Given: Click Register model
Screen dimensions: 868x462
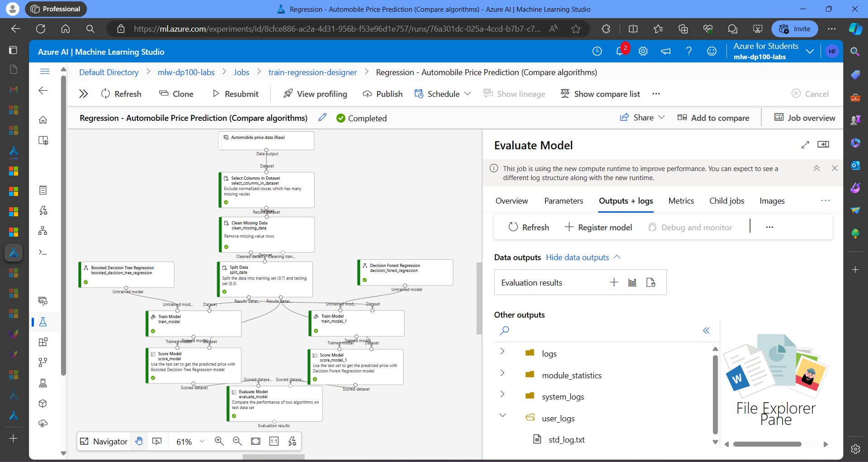Looking at the screenshot, I should (x=599, y=227).
